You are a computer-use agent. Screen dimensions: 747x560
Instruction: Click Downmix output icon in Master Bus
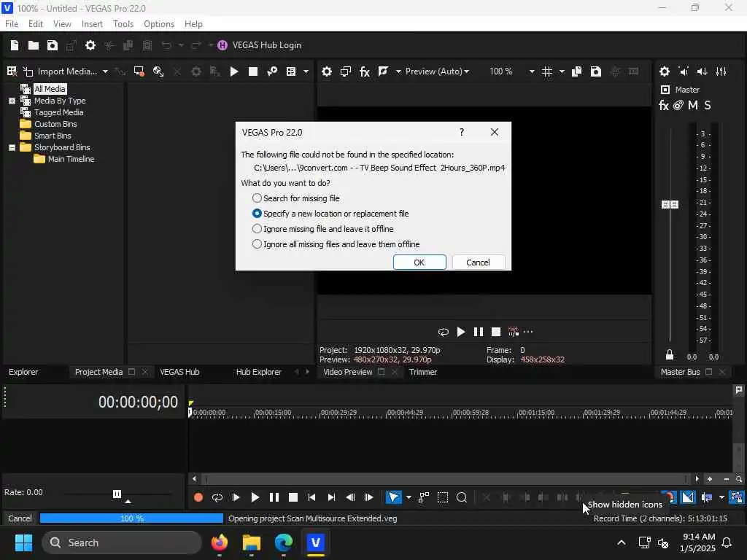click(x=684, y=71)
